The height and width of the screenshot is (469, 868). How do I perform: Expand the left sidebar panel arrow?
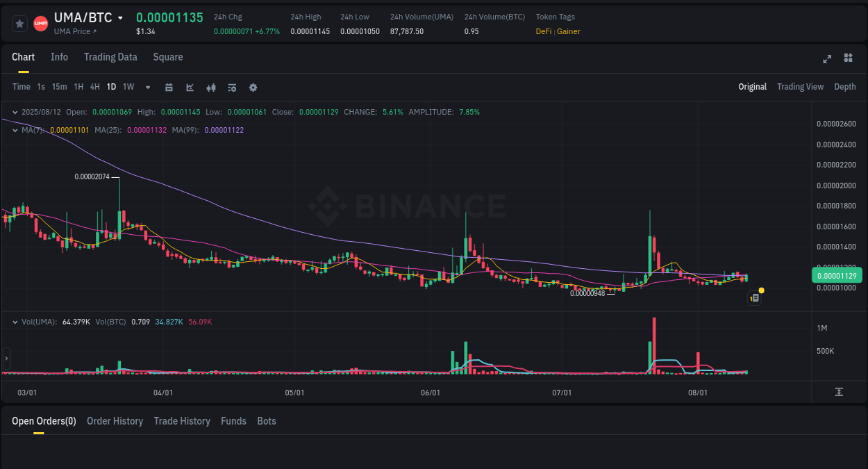(x=6, y=359)
